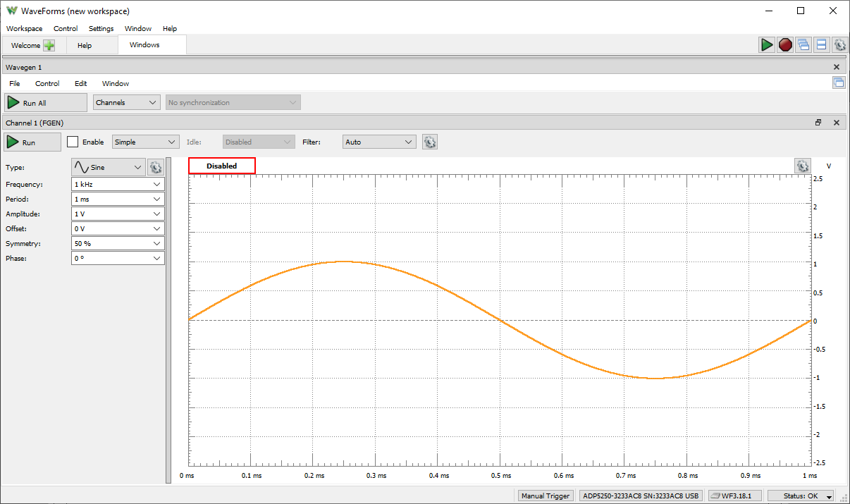This screenshot has width=850, height=504.
Task: Click the green plus icon on Welcome tab
Action: click(49, 45)
